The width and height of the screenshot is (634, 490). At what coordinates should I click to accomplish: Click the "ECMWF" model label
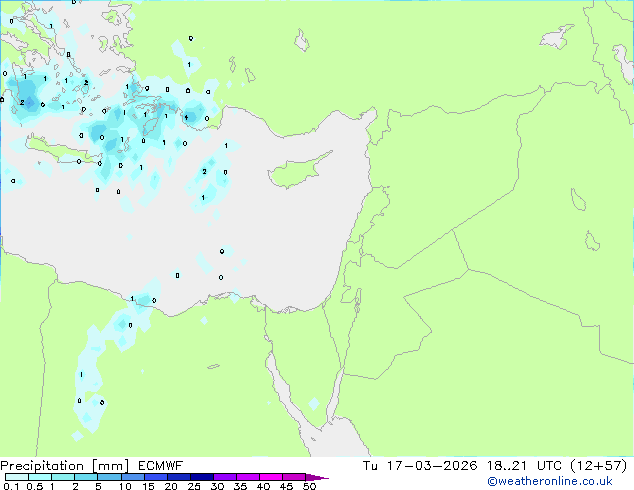pos(161,466)
